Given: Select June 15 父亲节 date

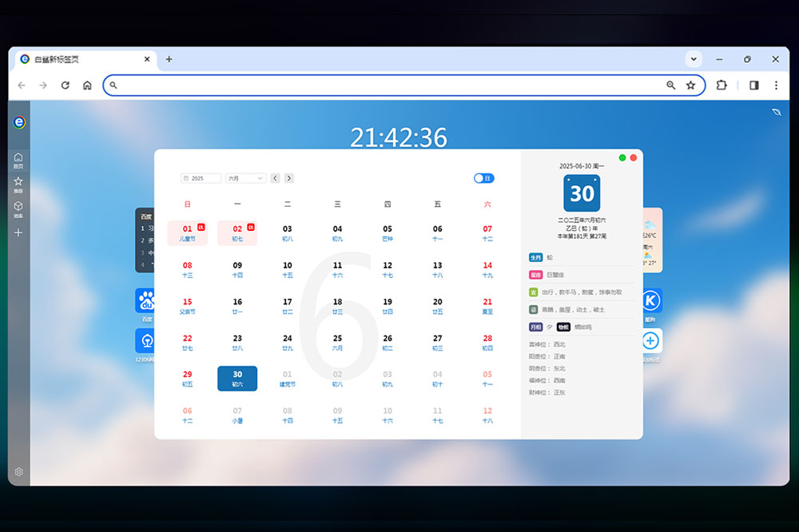Looking at the screenshot, I should tap(188, 306).
